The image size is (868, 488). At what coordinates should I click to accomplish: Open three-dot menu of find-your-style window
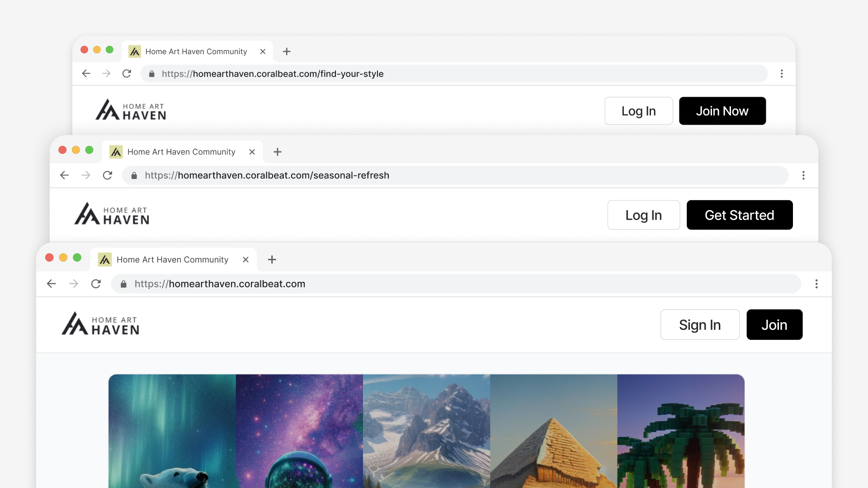point(782,74)
